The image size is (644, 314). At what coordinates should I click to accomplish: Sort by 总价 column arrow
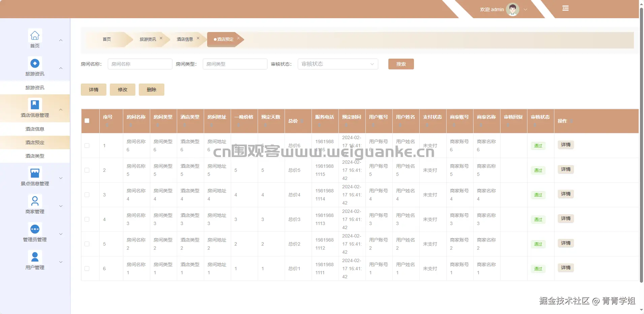[302, 121]
